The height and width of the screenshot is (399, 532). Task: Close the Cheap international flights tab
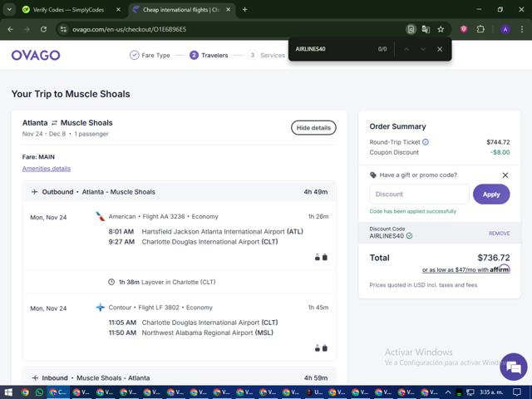pyautogui.click(x=229, y=10)
